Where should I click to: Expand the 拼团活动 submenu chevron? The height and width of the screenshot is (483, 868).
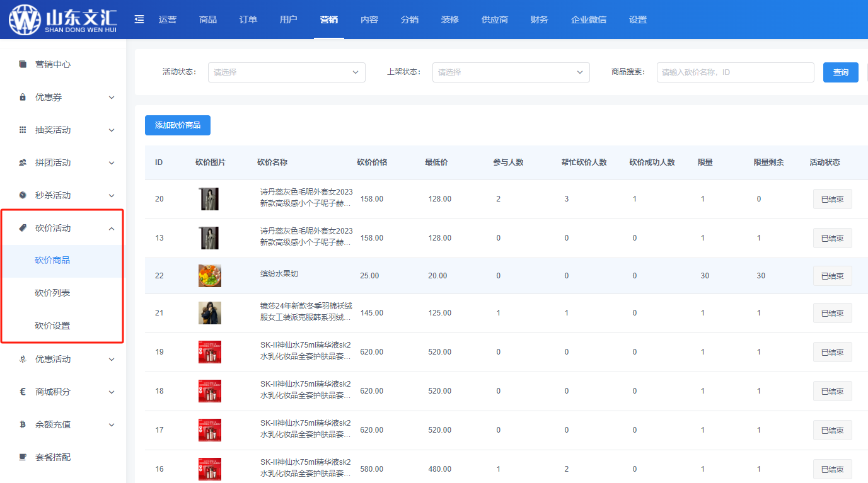coord(112,163)
